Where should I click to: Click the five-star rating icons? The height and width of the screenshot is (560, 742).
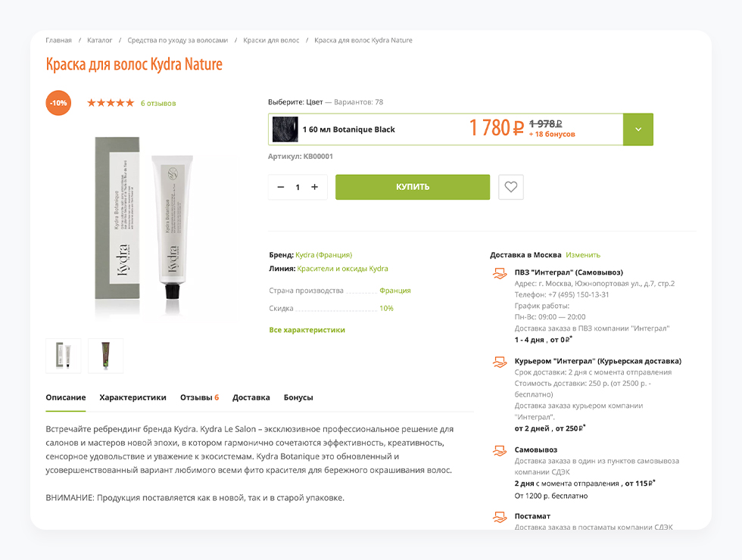(x=111, y=103)
